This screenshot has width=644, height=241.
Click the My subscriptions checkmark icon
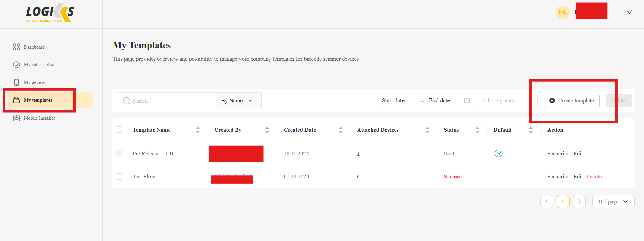(x=17, y=65)
